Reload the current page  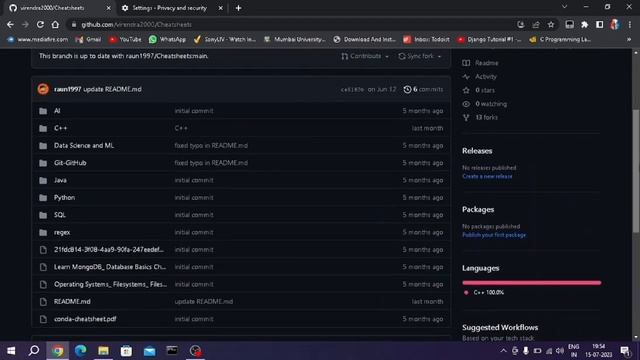tap(40, 24)
